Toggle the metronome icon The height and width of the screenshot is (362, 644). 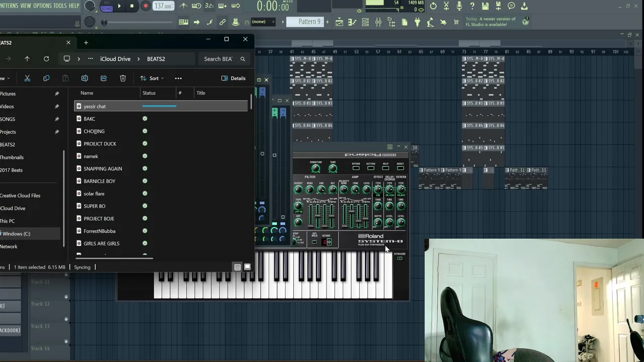[x=183, y=6]
